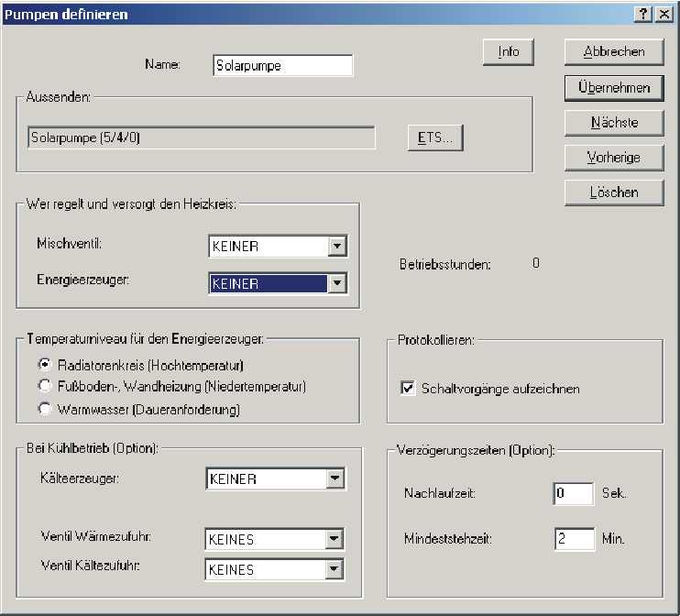Screen dimensions: 680x616
Task: Open the Mischventil dropdown list
Action: tap(337, 247)
